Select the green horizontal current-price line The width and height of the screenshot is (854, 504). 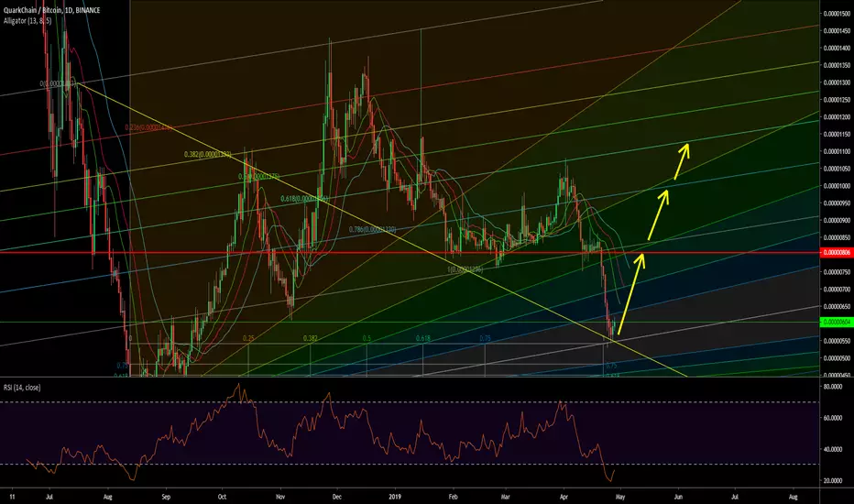coord(410,323)
